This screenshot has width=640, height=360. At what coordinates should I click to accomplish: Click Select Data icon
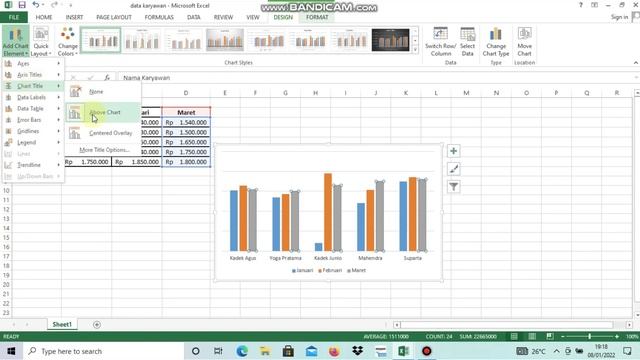pos(467,42)
